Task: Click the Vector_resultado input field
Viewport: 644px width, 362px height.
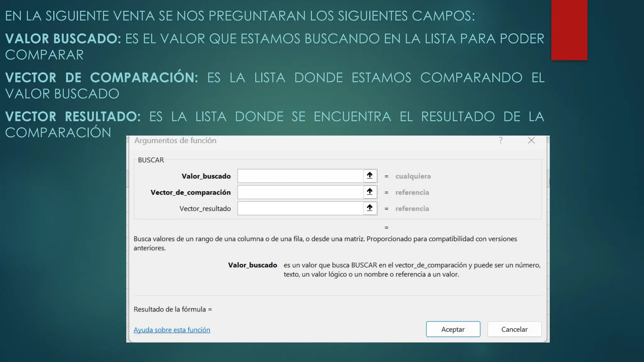Action: [300, 208]
